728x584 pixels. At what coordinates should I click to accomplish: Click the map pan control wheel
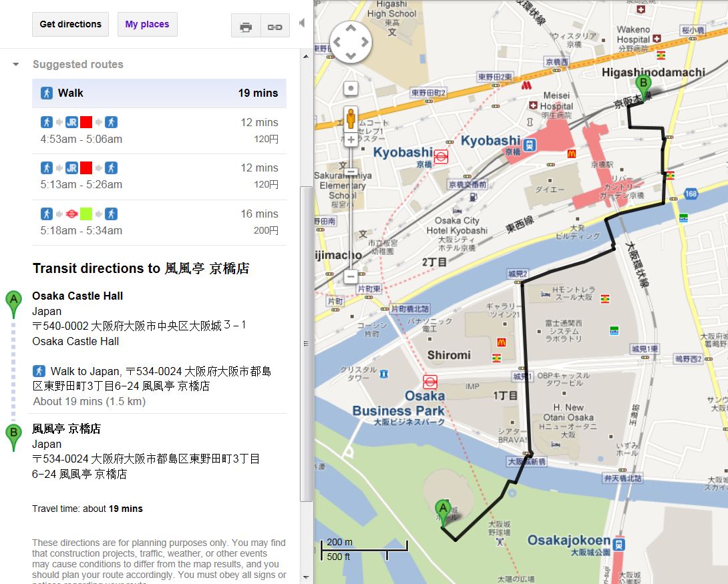point(351,42)
